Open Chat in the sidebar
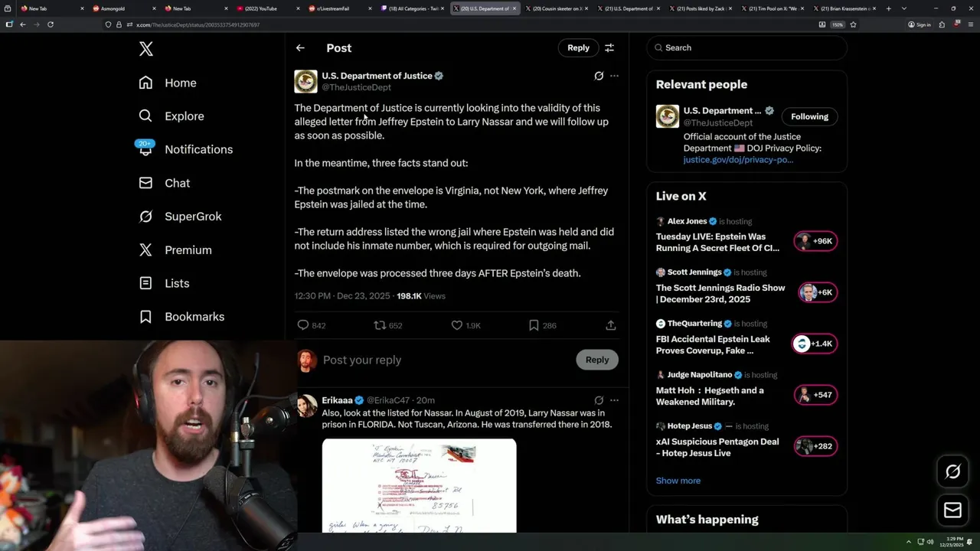Image resolution: width=980 pixels, height=551 pixels. [165, 183]
